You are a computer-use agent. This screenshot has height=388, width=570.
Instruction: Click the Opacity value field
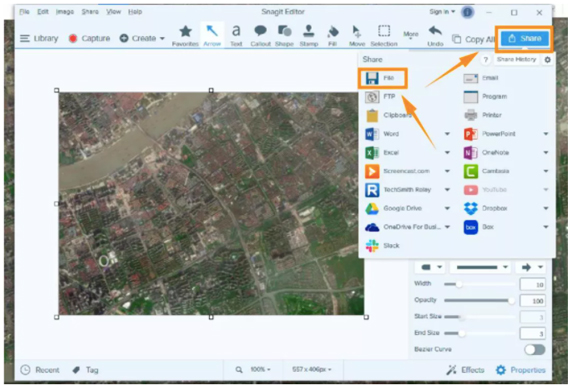pyautogui.click(x=533, y=301)
